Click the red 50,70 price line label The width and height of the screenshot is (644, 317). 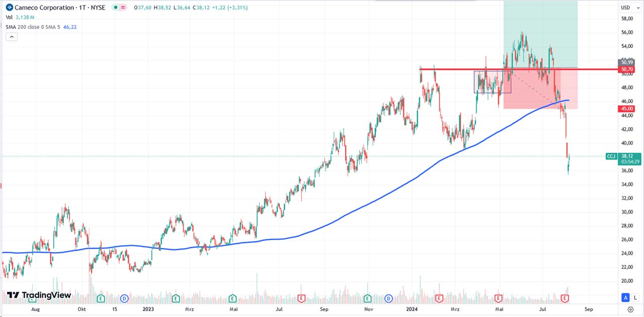626,69
